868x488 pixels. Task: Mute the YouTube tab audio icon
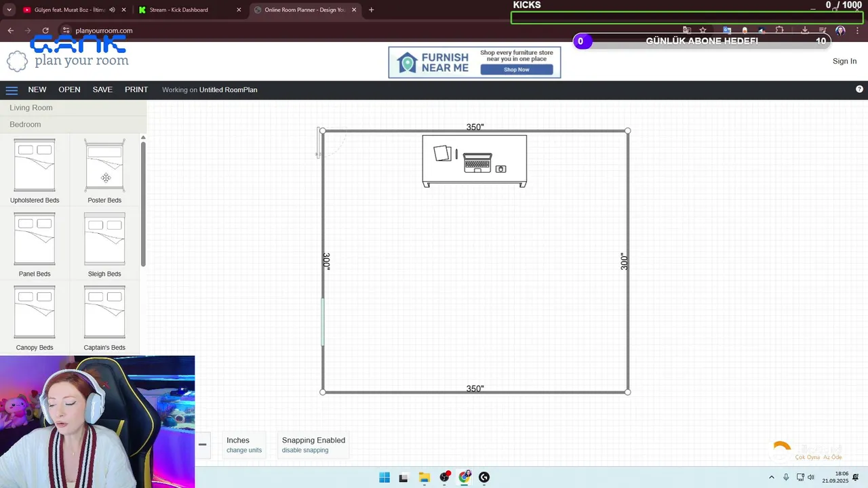point(112,10)
